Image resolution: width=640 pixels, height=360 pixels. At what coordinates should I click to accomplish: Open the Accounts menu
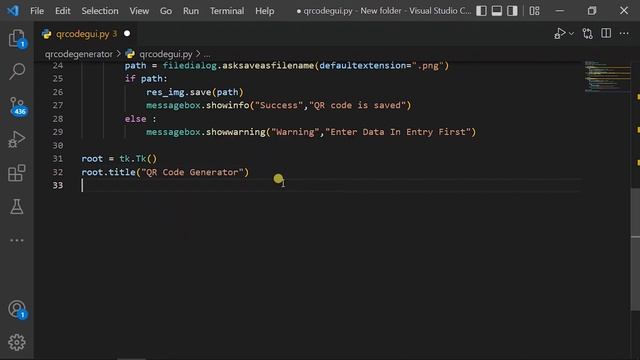(x=17, y=310)
